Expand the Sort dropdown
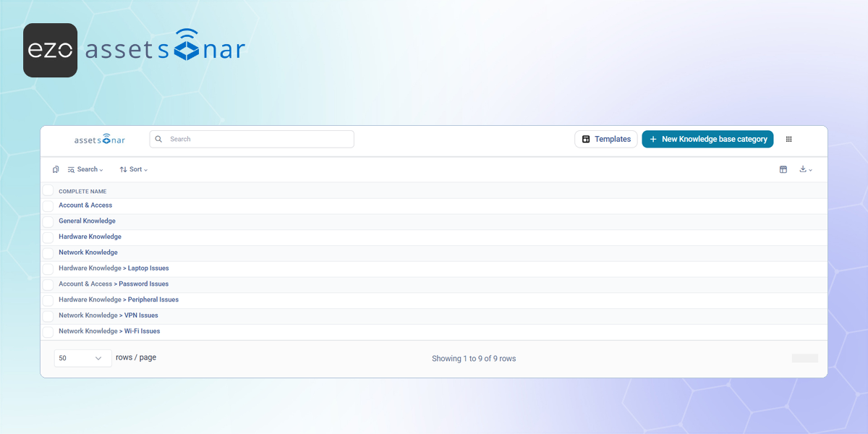868x434 pixels. coord(134,169)
